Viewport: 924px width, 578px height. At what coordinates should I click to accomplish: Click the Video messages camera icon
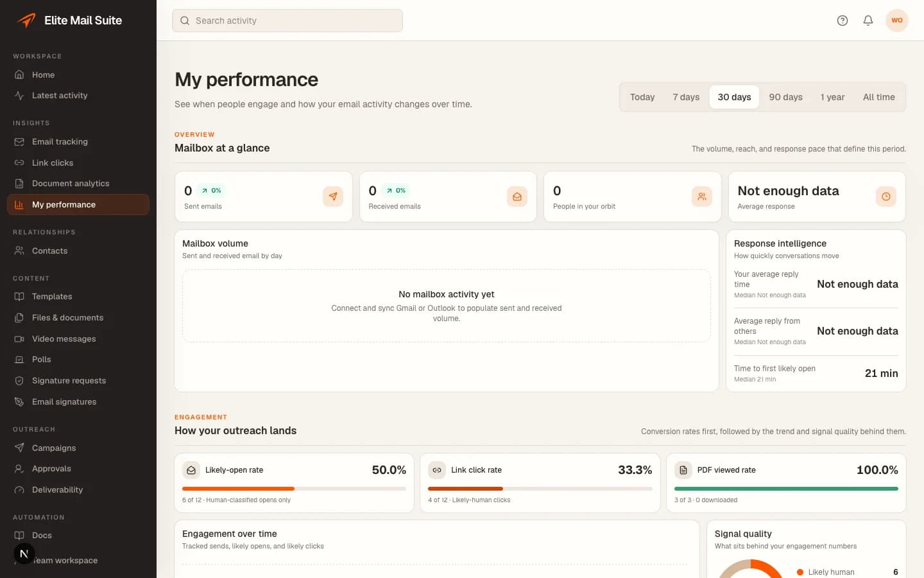(19, 339)
